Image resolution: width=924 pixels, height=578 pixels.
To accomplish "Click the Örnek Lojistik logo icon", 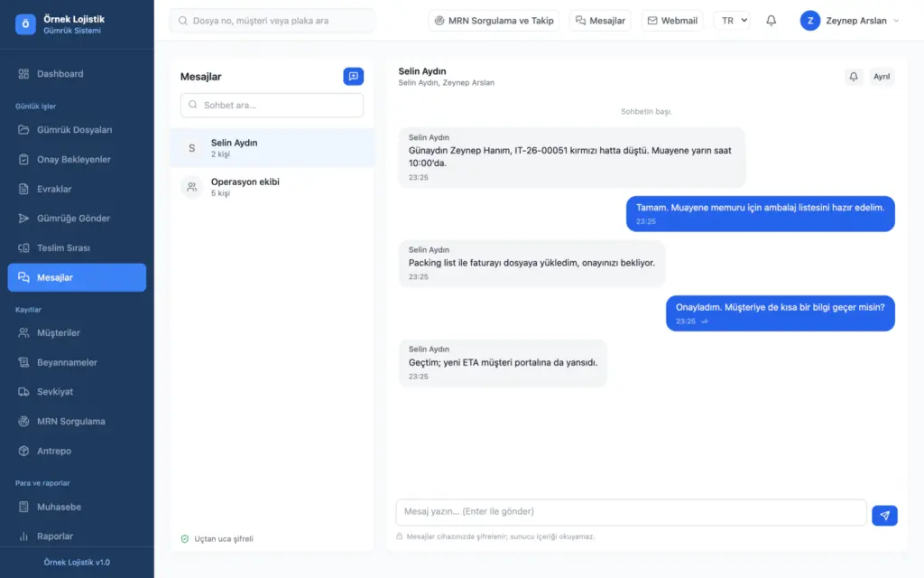I will [25, 24].
